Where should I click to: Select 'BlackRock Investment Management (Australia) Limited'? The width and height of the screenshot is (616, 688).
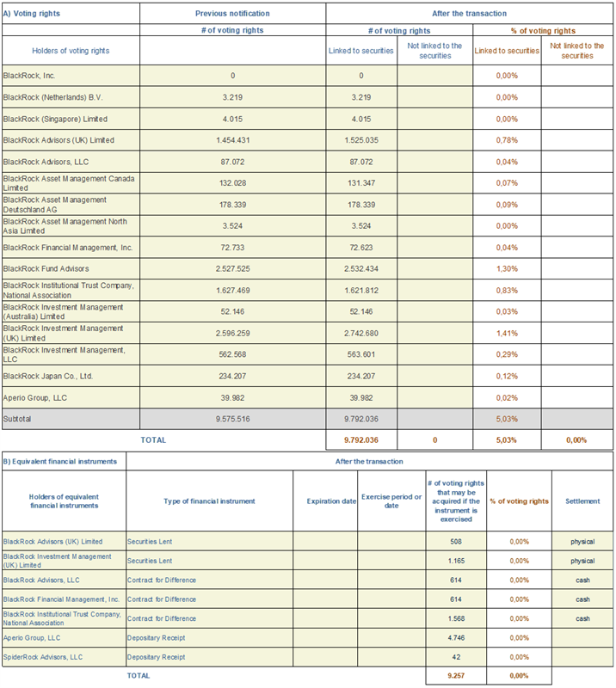coord(71,311)
